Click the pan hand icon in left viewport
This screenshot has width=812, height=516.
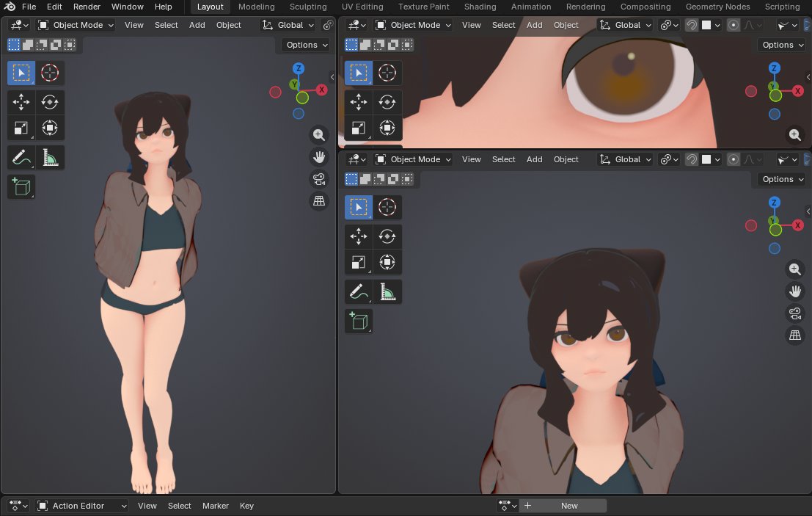pos(319,156)
